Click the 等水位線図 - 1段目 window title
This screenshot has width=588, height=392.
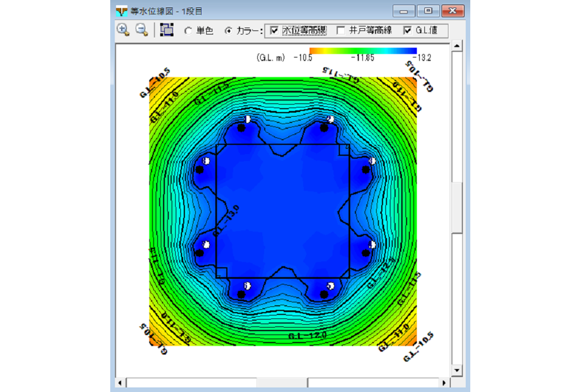(x=167, y=11)
